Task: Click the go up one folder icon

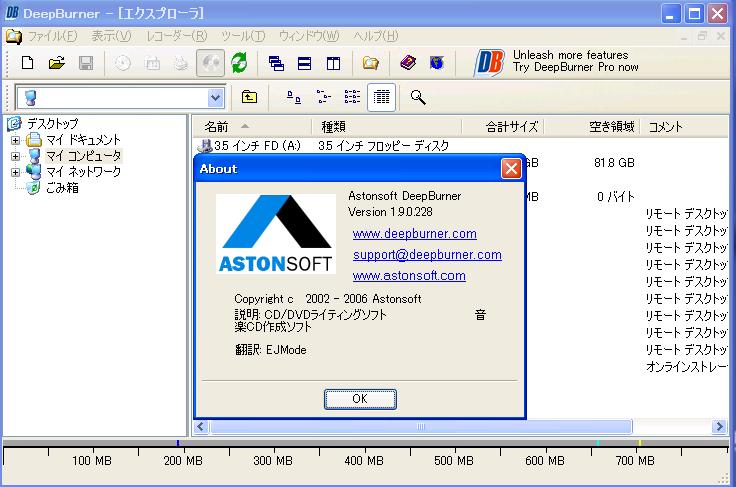Action: (249, 97)
